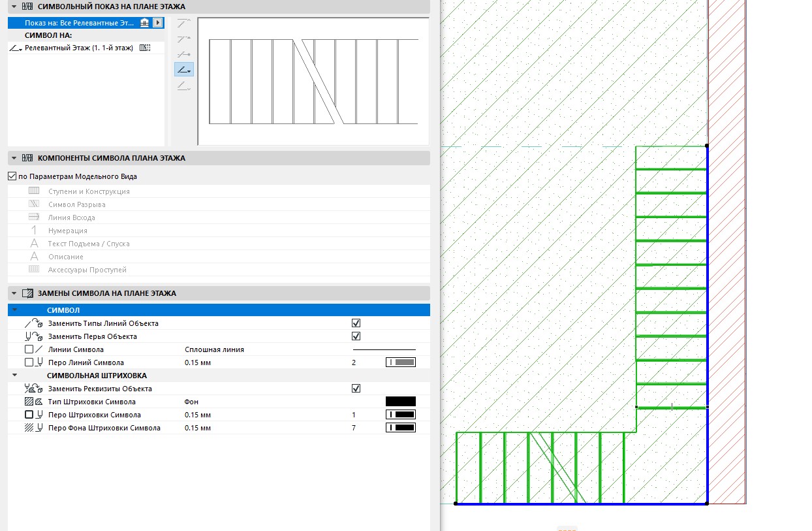Screen dimensions: 812x531
Task: Click the stair layout icon beside Релевантный Этаж
Action: click(145, 48)
